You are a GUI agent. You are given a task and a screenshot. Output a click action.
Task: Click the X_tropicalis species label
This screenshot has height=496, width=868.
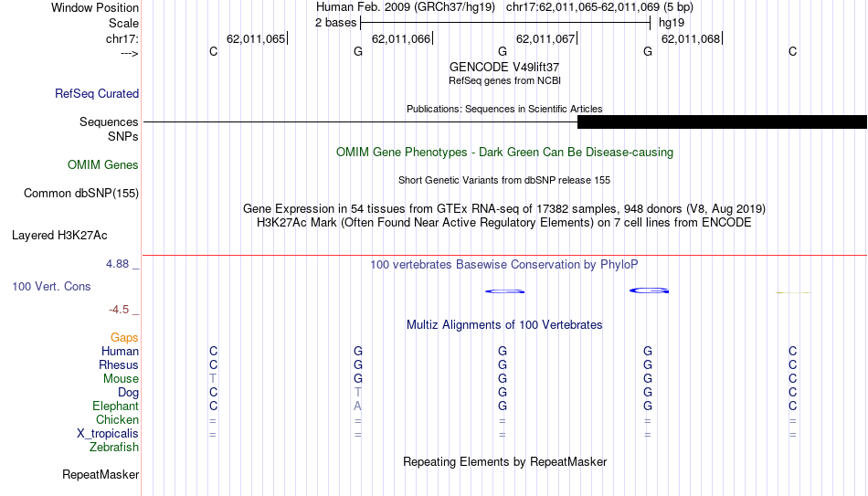click(x=108, y=434)
